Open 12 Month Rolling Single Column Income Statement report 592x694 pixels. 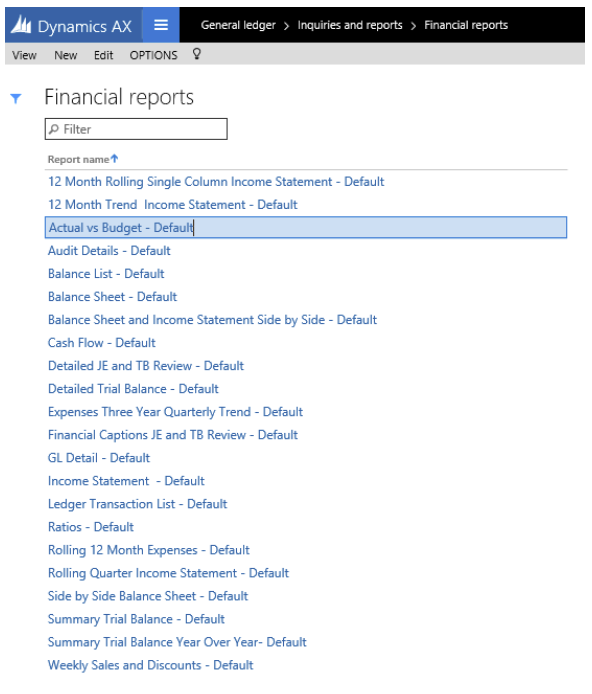[x=216, y=182]
